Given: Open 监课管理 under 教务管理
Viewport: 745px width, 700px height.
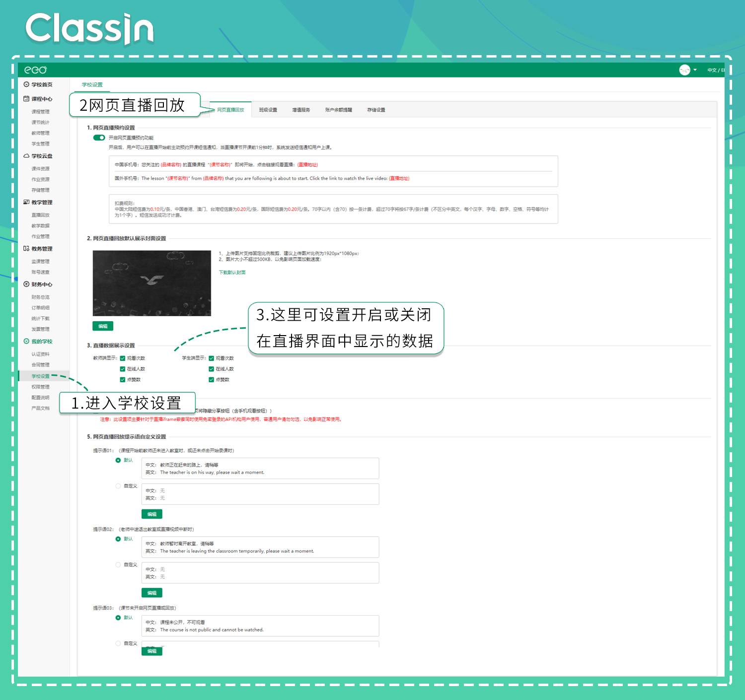Looking at the screenshot, I should [x=40, y=261].
